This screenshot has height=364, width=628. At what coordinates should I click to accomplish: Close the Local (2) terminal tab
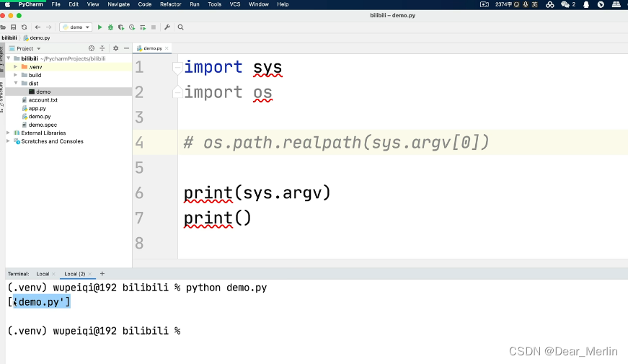(x=89, y=274)
